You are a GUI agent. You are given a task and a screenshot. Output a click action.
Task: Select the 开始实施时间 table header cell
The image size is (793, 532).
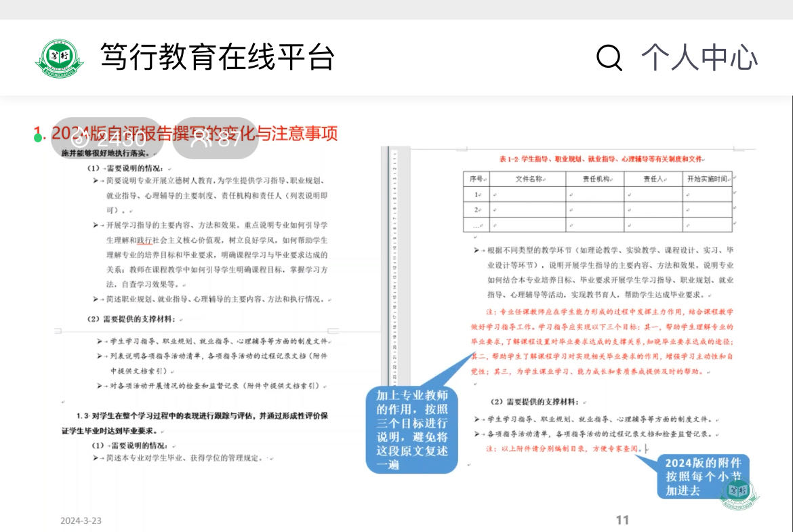click(708, 179)
